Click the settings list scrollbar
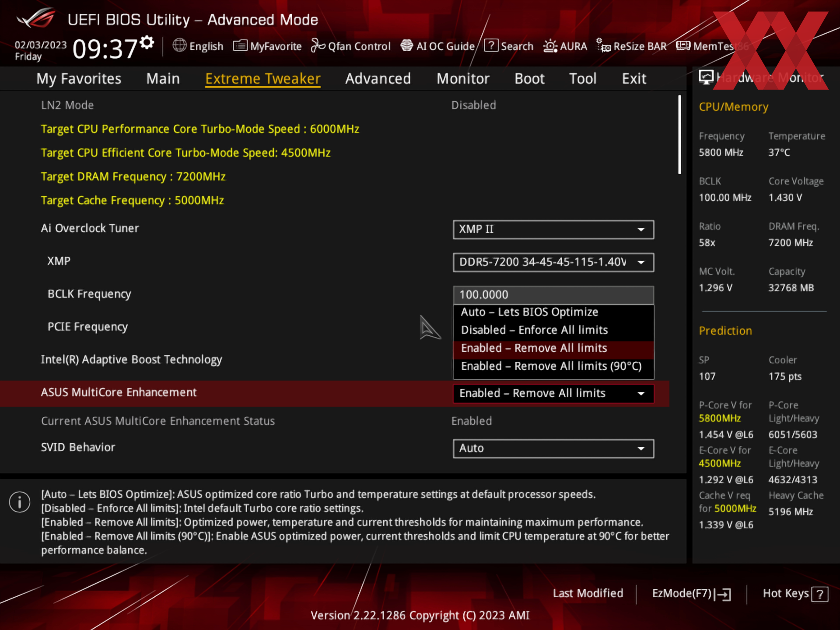Image resolution: width=840 pixels, height=630 pixels. click(x=679, y=135)
